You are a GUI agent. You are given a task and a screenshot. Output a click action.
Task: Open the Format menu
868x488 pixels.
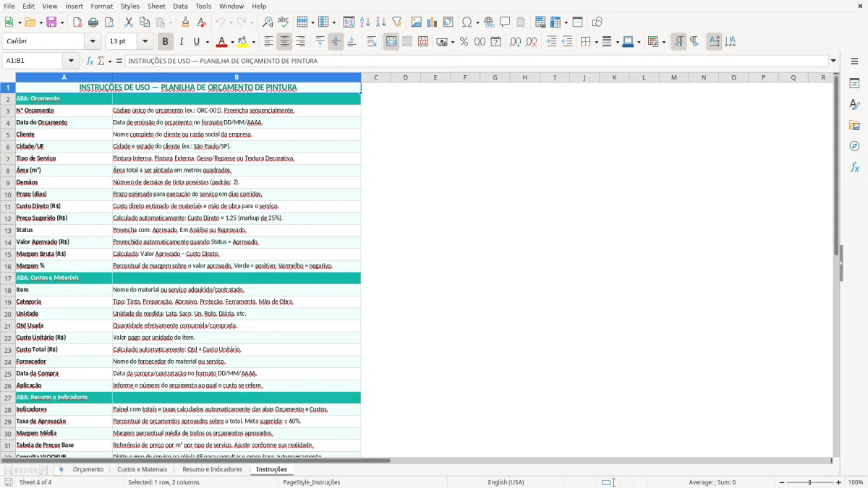[x=101, y=6]
